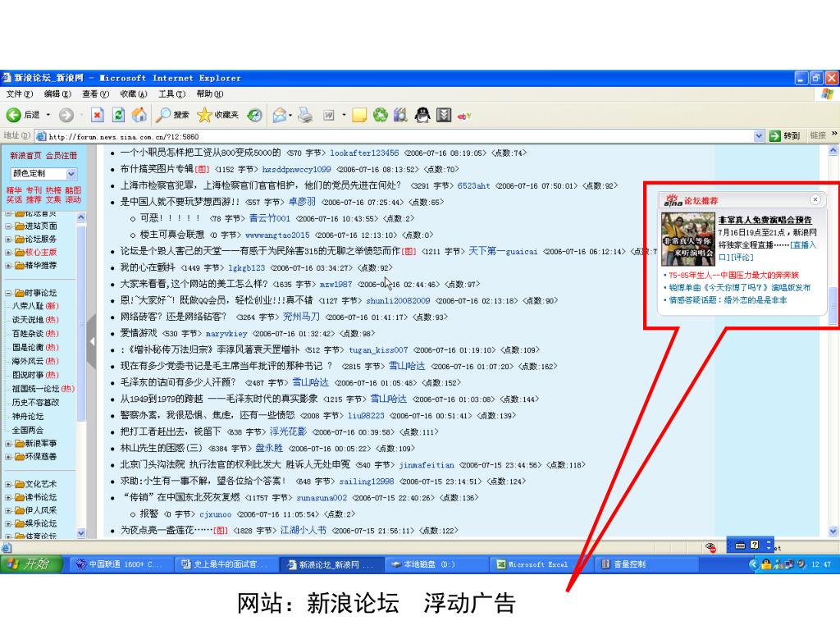
Task: Select 八荣八耻 forum in tree
Action: click(34, 306)
